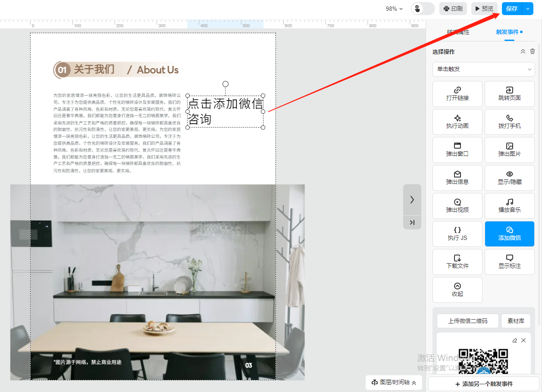Image resolution: width=542 pixels, height=392 pixels.
Task: Select the 下载文件 (download file) action
Action: [x=457, y=262]
